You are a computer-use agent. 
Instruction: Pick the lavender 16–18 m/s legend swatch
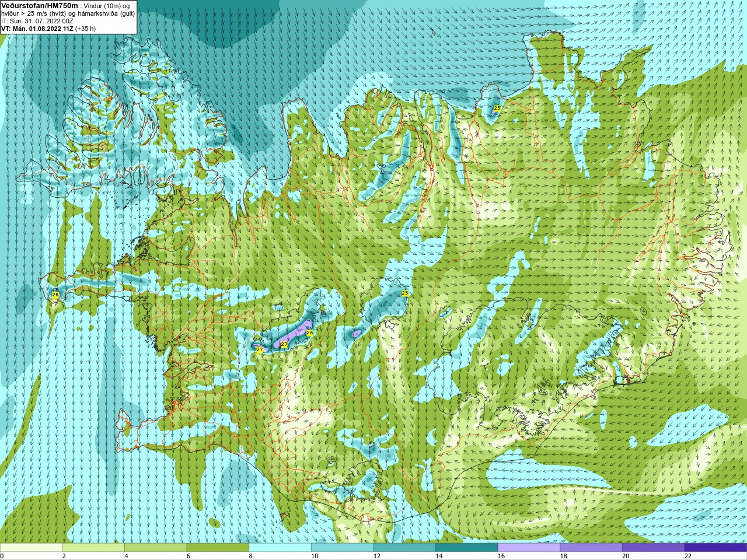(529, 547)
